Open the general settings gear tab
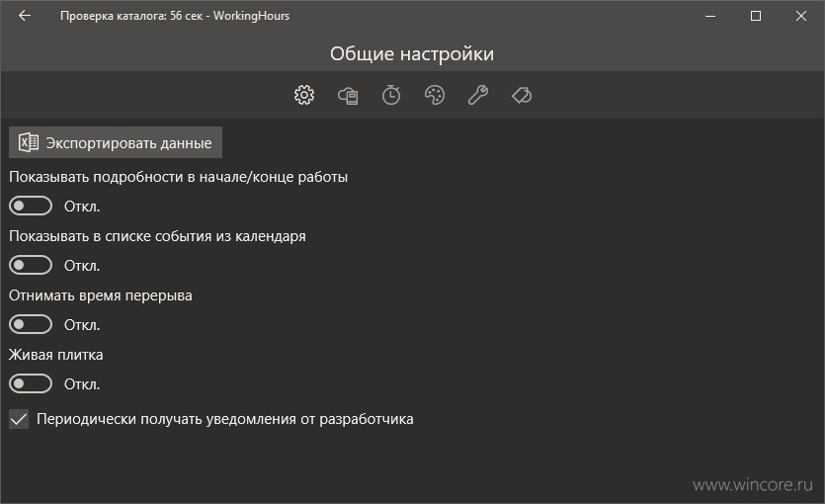 [304, 95]
